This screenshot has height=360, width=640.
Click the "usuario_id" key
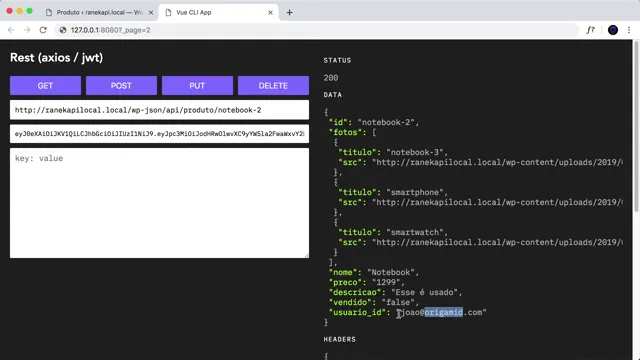point(357,312)
